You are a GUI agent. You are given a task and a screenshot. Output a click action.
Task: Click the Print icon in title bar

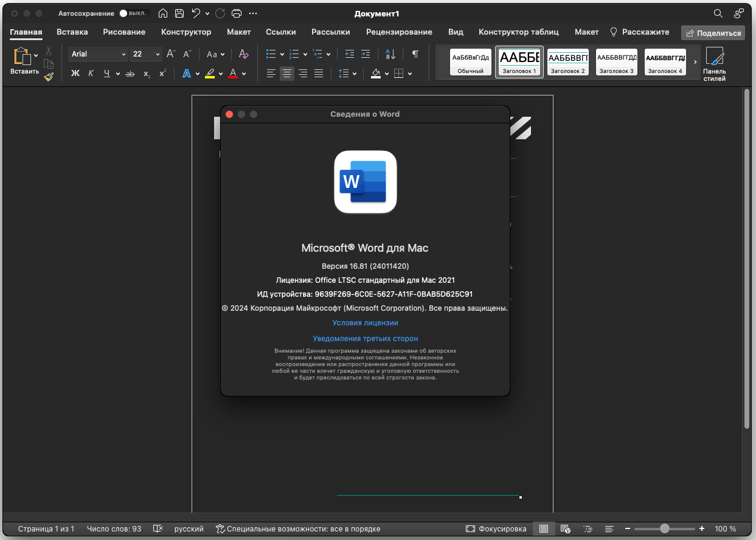(237, 13)
